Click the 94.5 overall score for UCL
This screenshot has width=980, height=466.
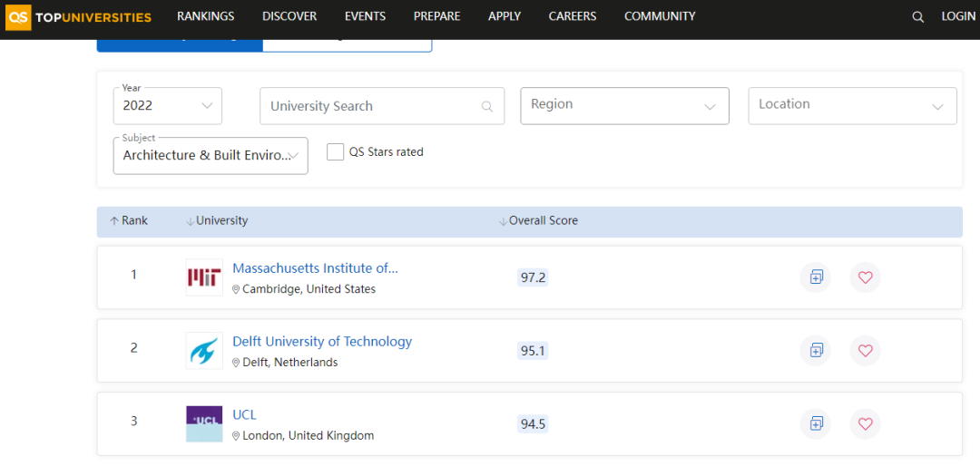click(x=534, y=425)
